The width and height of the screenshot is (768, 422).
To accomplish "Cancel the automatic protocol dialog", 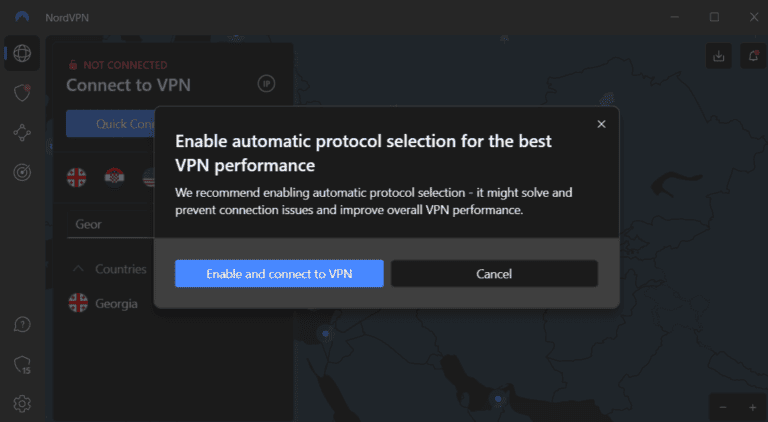I will pos(494,274).
